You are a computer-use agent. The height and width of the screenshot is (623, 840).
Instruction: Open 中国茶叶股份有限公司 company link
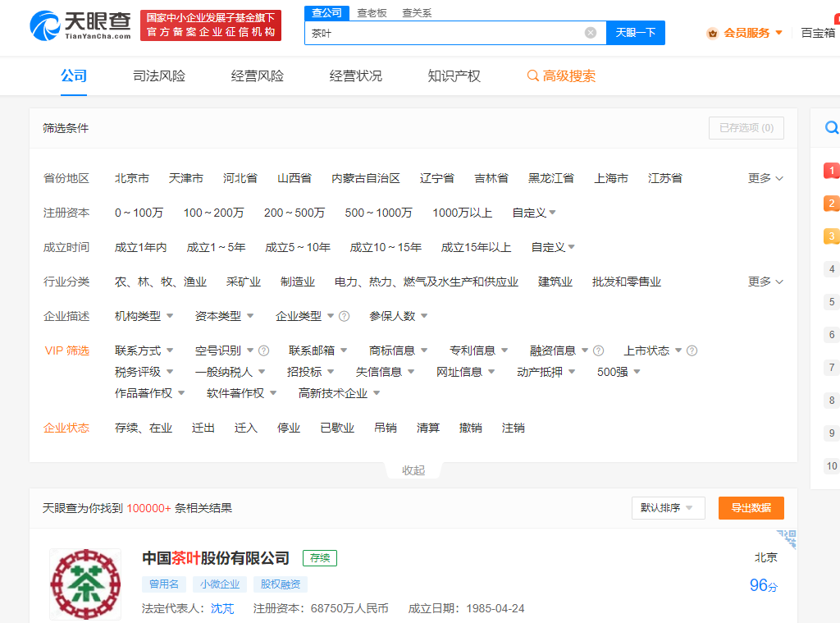[216, 557]
